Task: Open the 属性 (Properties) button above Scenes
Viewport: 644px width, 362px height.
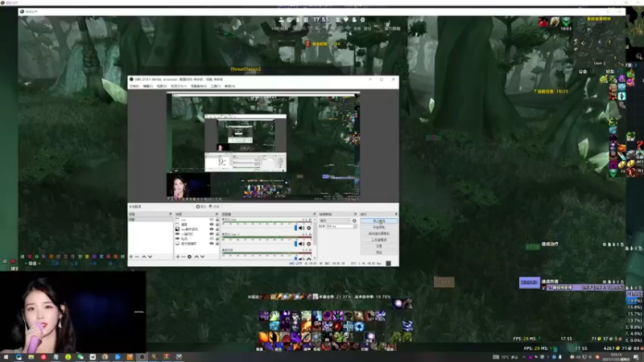Action: coord(201,207)
